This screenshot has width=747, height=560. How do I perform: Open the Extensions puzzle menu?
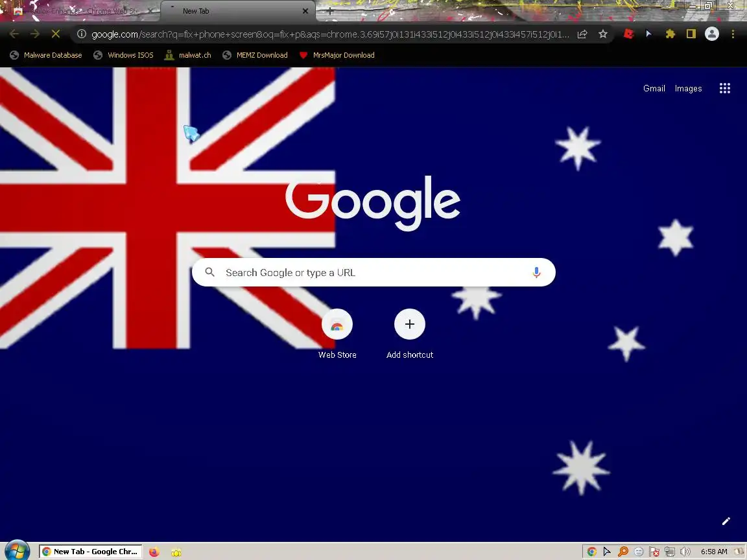[670, 34]
